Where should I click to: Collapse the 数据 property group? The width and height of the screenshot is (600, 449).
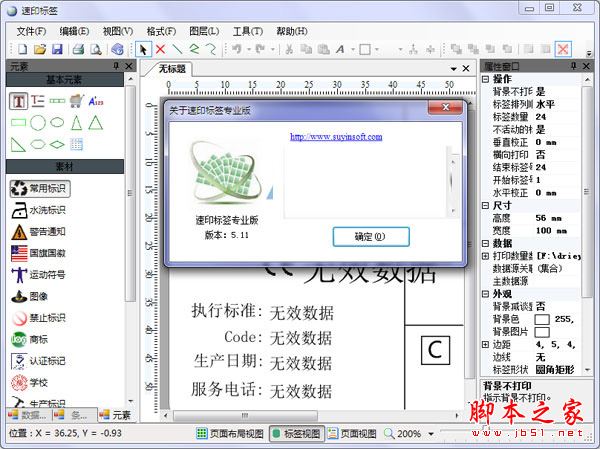[x=485, y=243]
